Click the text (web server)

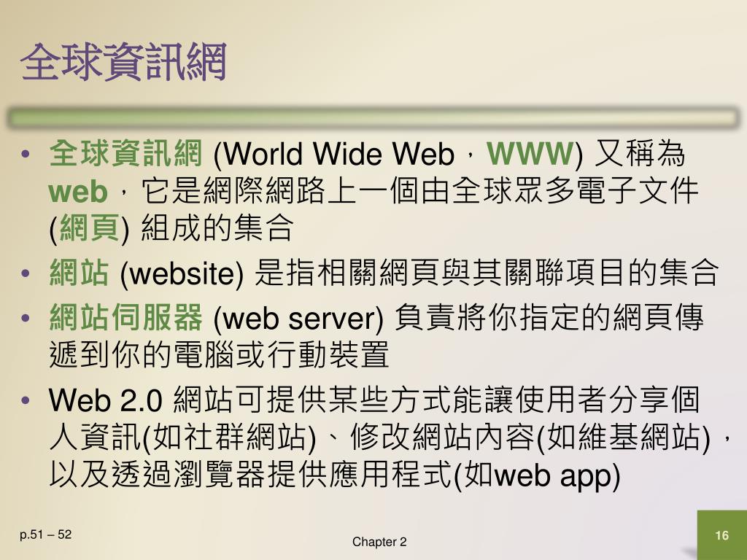pyautogui.click(x=298, y=319)
